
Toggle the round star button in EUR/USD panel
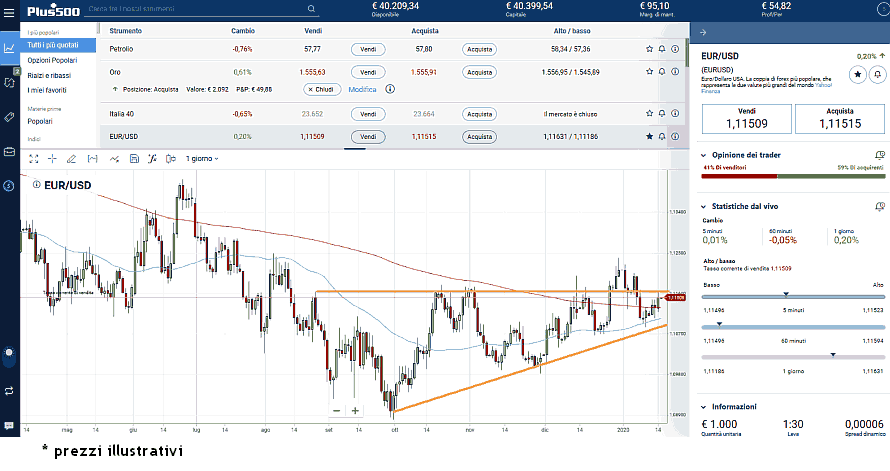pyautogui.click(x=857, y=75)
